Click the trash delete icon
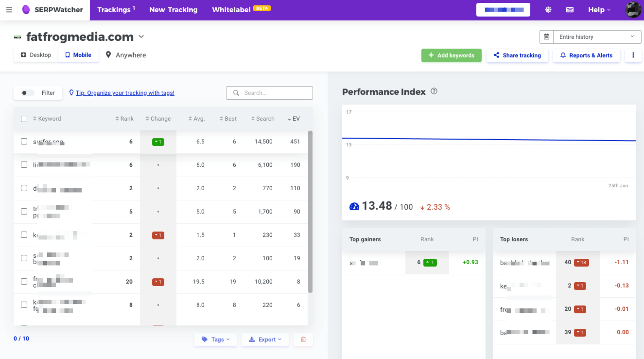 303,340
